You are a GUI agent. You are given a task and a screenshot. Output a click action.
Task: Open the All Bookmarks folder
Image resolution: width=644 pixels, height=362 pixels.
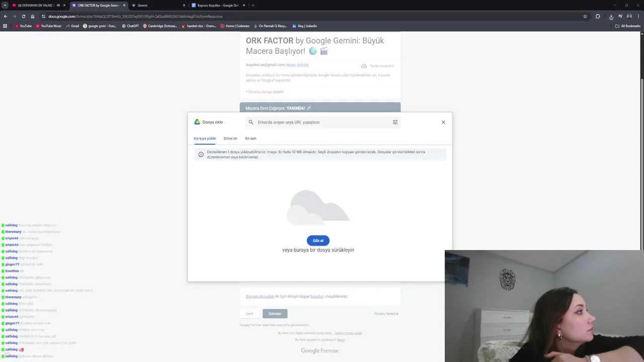coord(628,26)
